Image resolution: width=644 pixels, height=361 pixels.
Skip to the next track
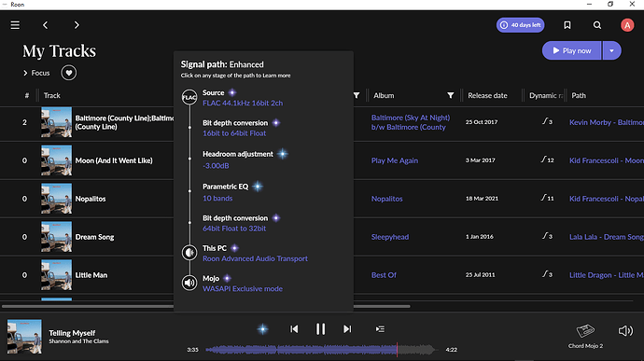(x=347, y=329)
